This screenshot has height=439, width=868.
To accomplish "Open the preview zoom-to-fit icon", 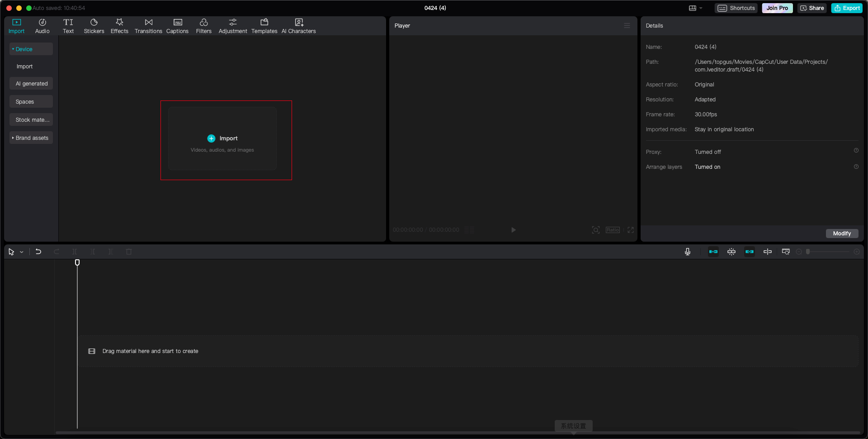I will [596, 230].
